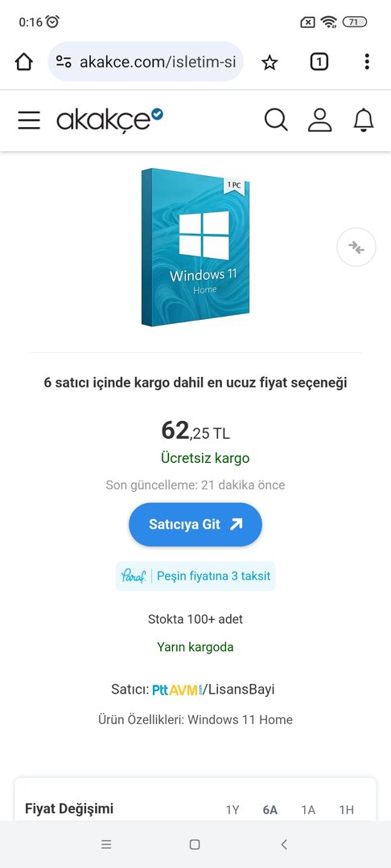Tap the Satıcıya Git button

point(195,524)
